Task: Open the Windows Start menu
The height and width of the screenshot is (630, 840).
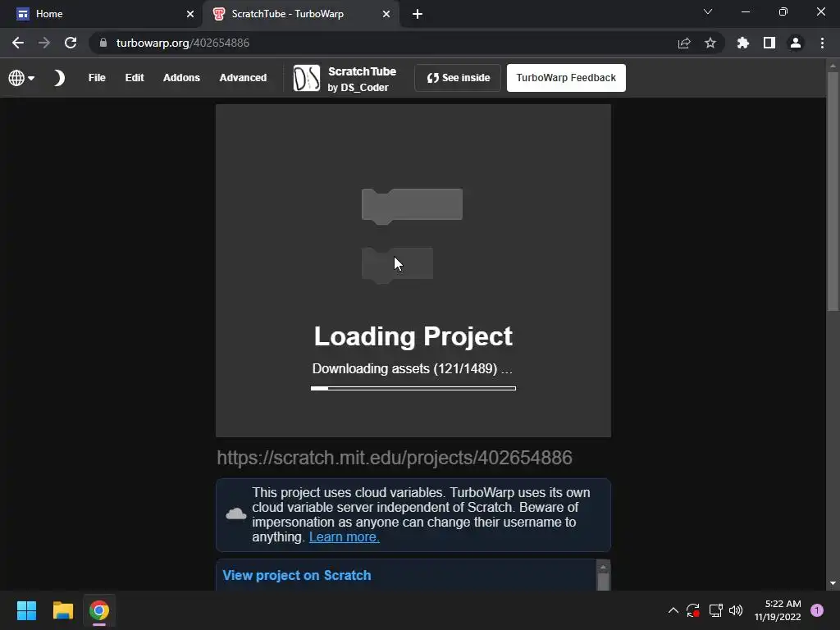Action: [26, 610]
